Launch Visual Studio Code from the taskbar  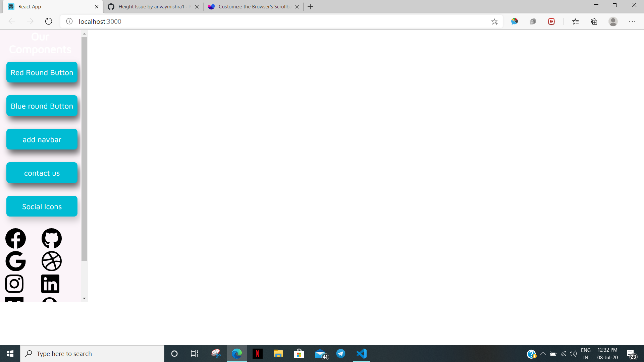coord(361,353)
